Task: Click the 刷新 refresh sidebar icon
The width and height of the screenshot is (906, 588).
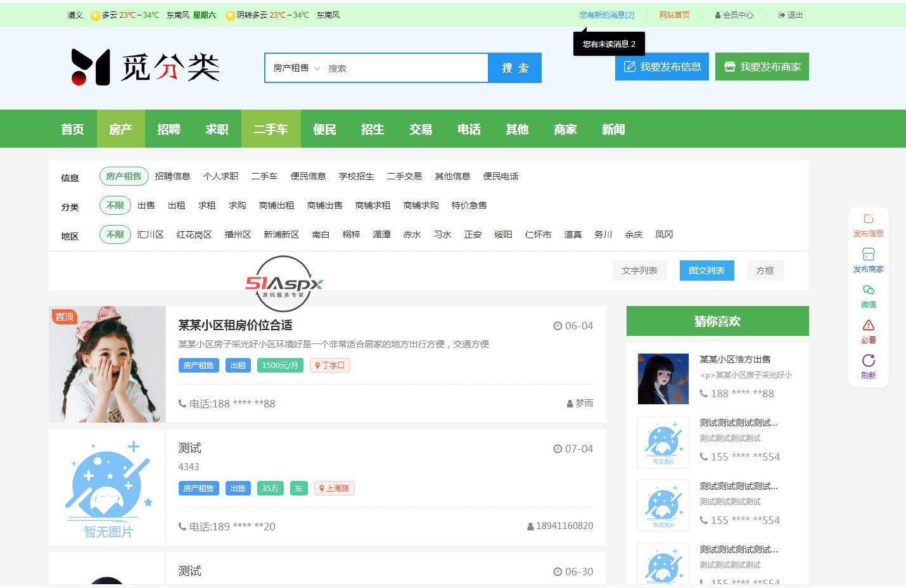Action: point(868,367)
